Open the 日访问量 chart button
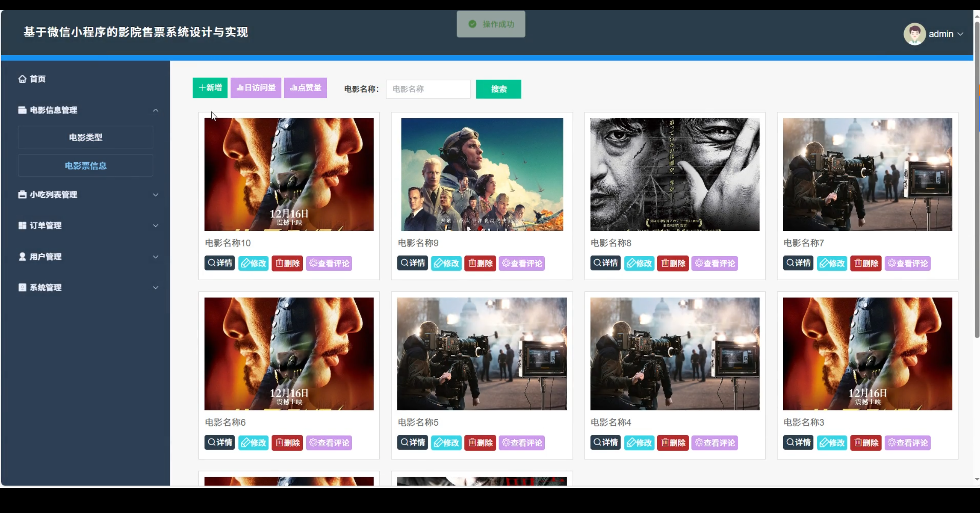The width and height of the screenshot is (980, 513). pos(256,88)
